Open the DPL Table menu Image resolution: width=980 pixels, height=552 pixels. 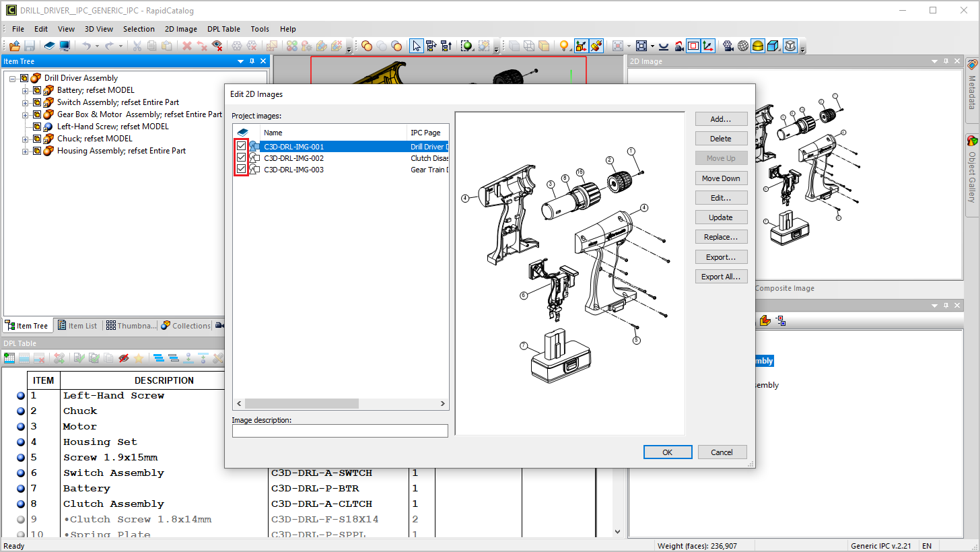coord(223,29)
